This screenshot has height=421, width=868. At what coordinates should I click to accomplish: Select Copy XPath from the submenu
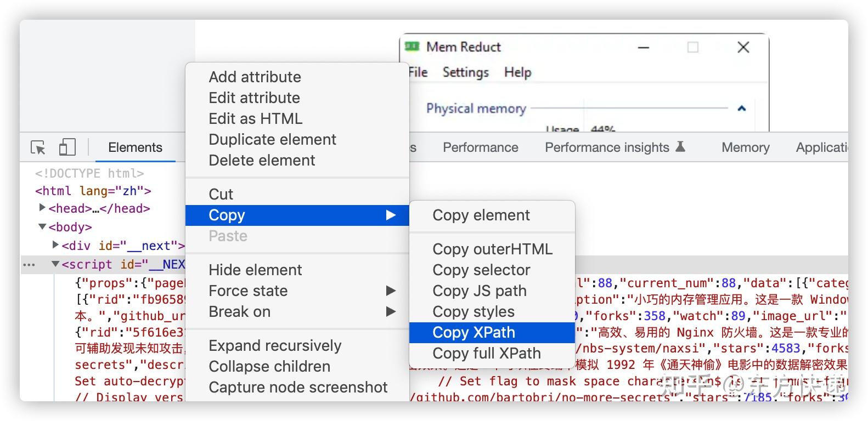point(474,332)
